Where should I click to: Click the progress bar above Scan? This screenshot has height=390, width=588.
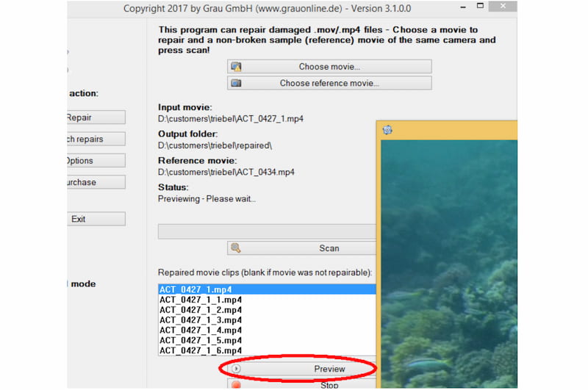click(266, 231)
